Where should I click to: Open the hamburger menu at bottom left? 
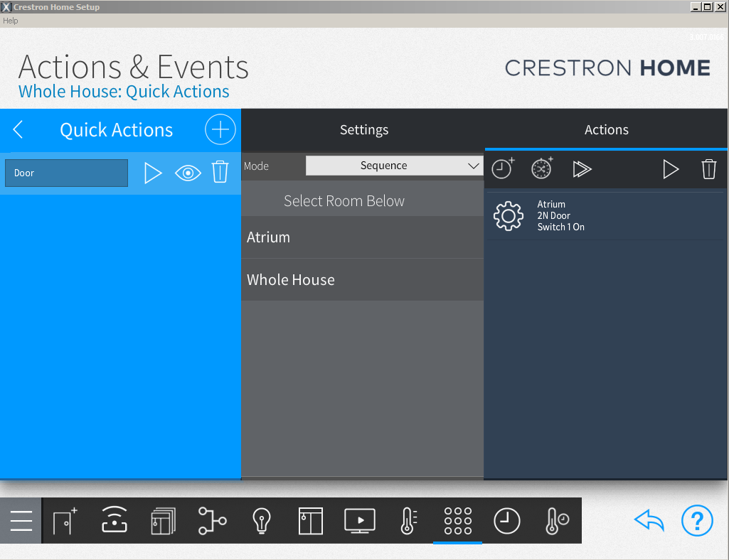21,520
